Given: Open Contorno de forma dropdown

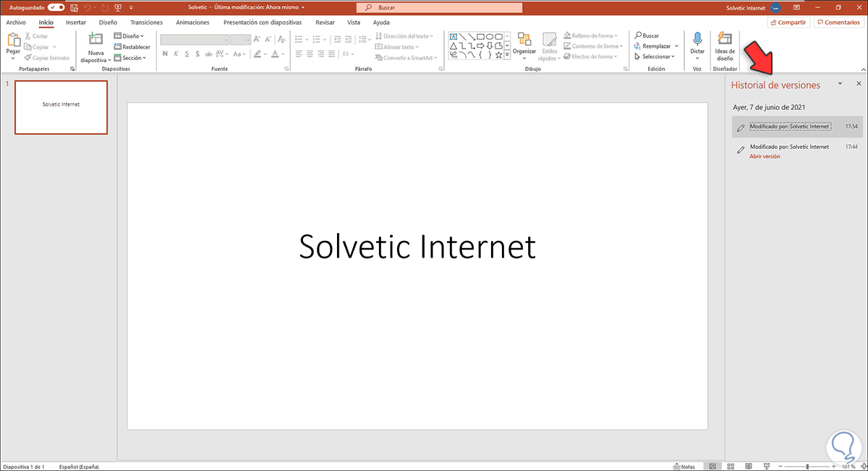Looking at the screenshot, I should click(594, 46).
